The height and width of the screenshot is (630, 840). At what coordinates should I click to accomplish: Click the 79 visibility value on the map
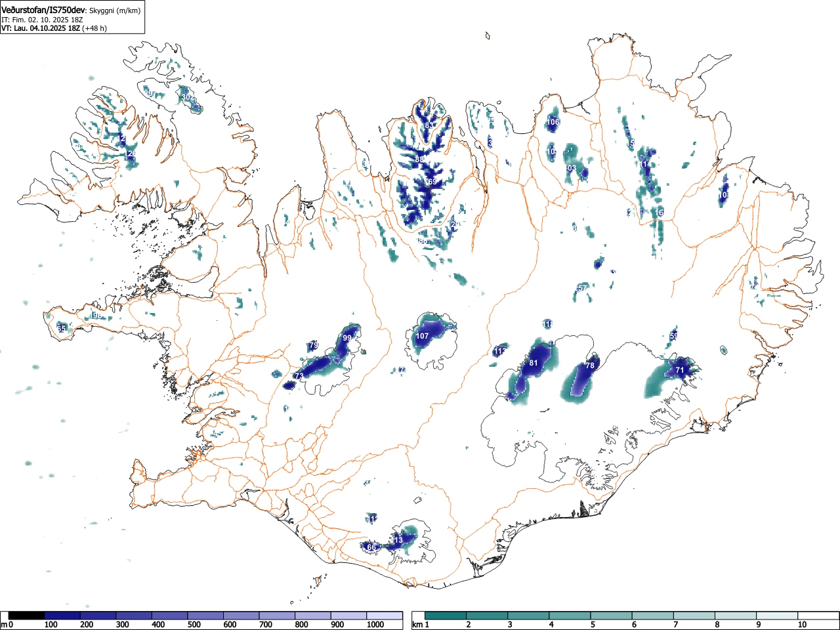pyautogui.click(x=314, y=345)
